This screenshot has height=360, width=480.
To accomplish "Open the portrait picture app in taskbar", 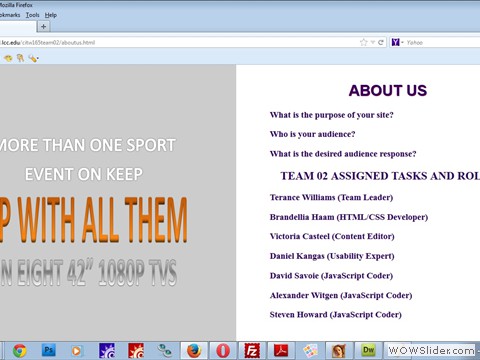I will click(x=339, y=351).
